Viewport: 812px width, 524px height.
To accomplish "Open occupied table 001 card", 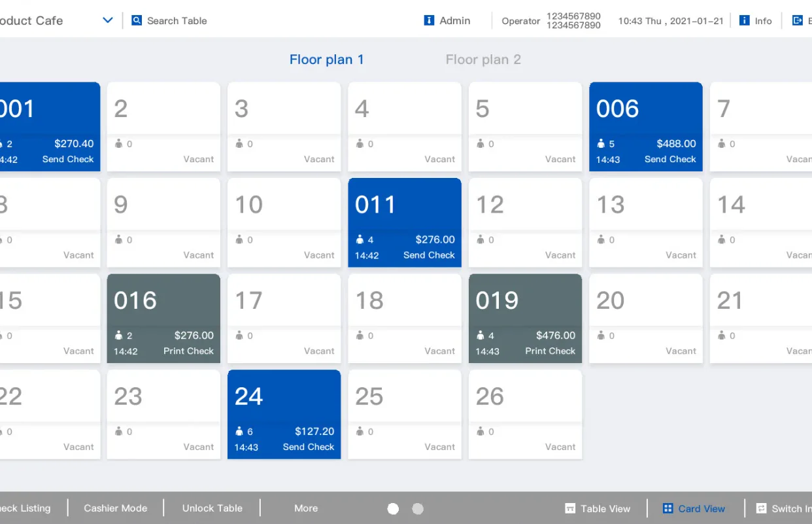I will click(x=49, y=126).
